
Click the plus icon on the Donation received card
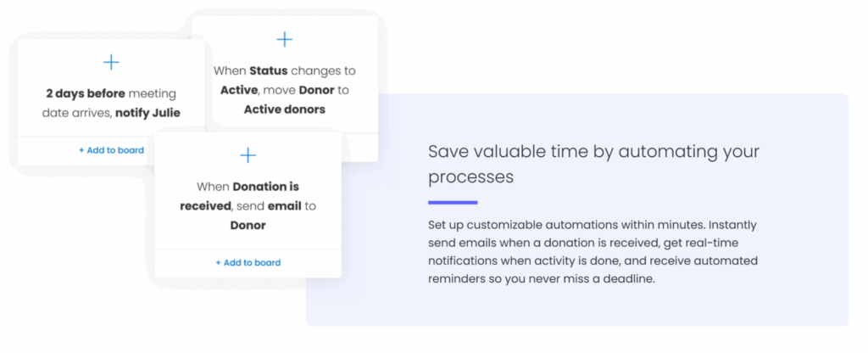[248, 155]
